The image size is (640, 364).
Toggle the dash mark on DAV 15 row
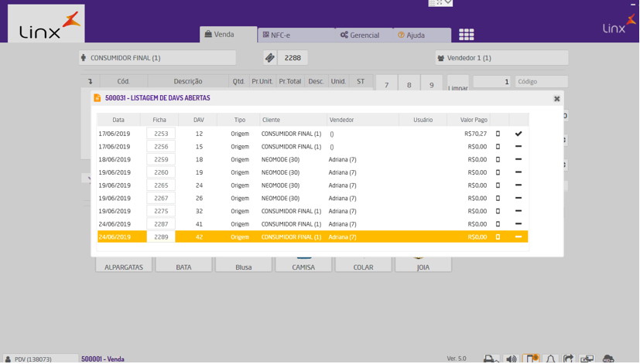click(x=519, y=147)
